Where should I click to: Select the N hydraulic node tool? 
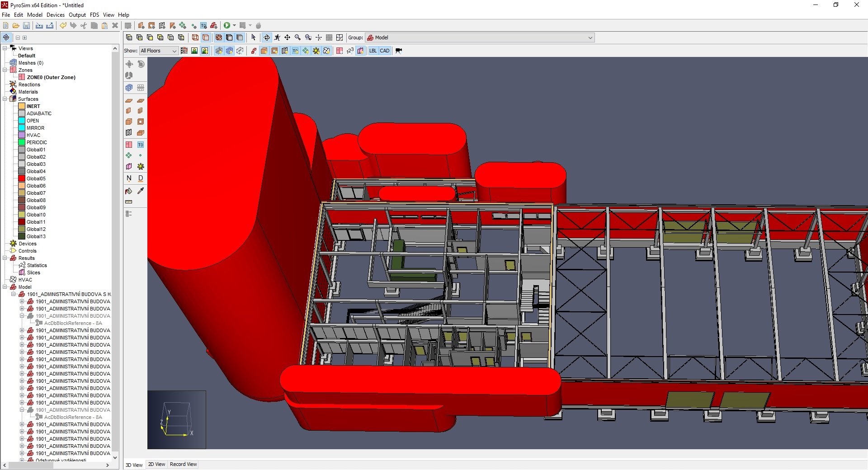click(129, 178)
